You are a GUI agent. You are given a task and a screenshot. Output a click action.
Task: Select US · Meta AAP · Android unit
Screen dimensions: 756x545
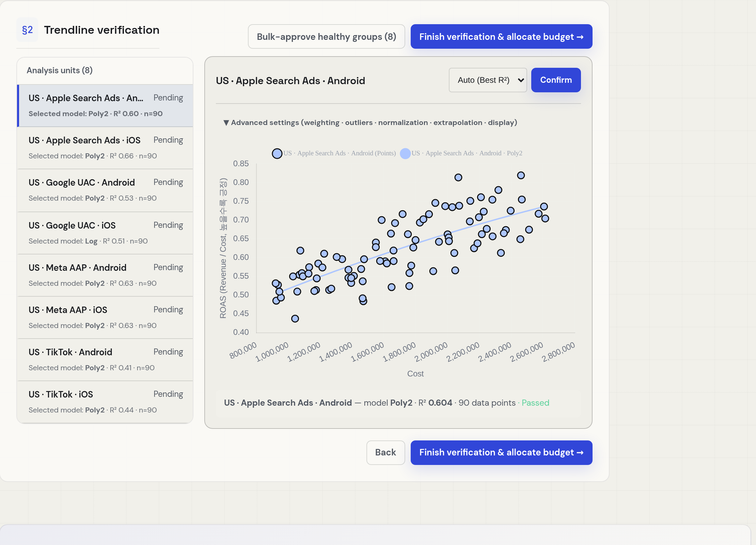point(105,275)
